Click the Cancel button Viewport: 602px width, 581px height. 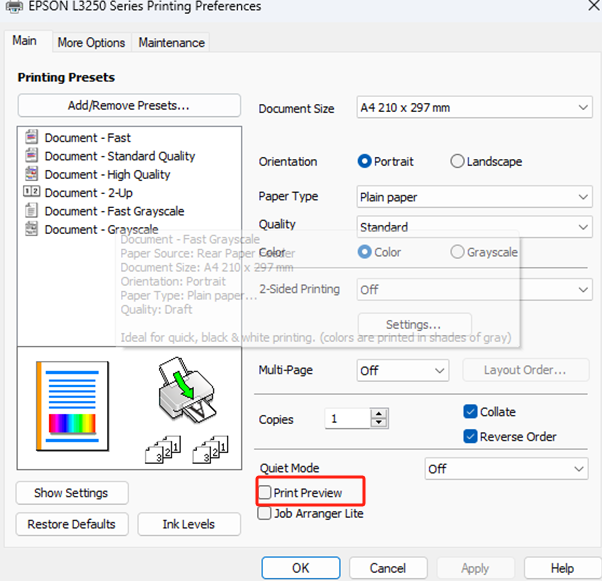[x=388, y=568]
